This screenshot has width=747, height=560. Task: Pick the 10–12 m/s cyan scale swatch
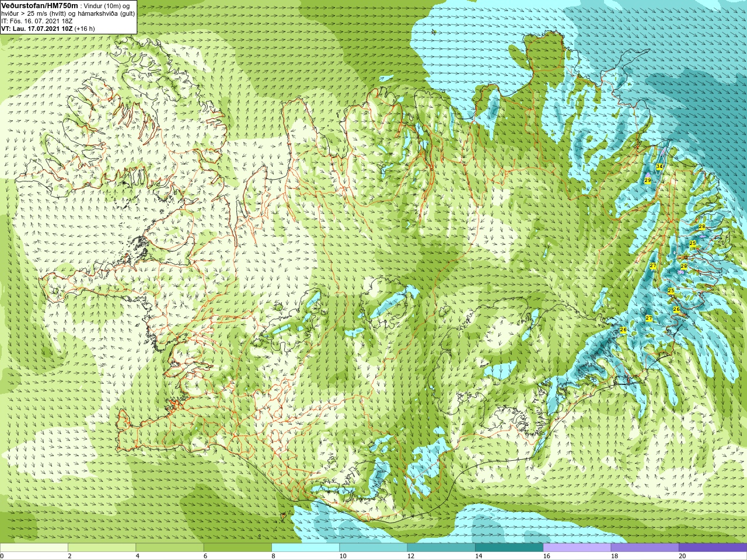[x=373, y=548]
